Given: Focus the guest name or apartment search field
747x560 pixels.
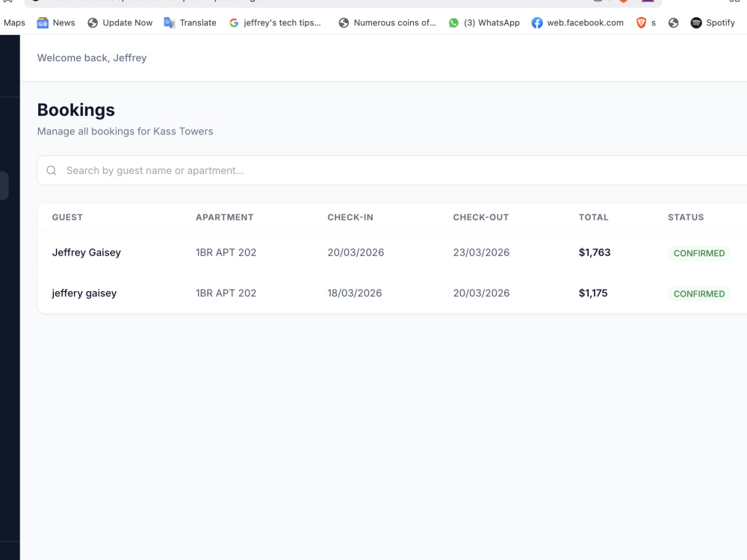Looking at the screenshot, I should (x=392, y=170).
